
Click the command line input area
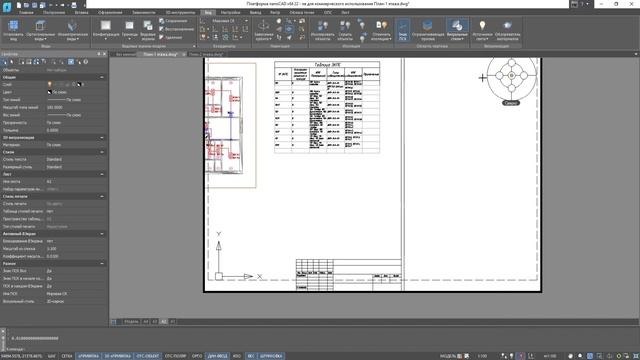pos(322,349)
